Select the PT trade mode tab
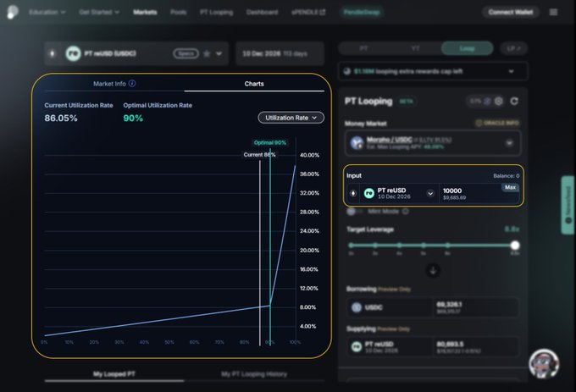 [363, 48]
